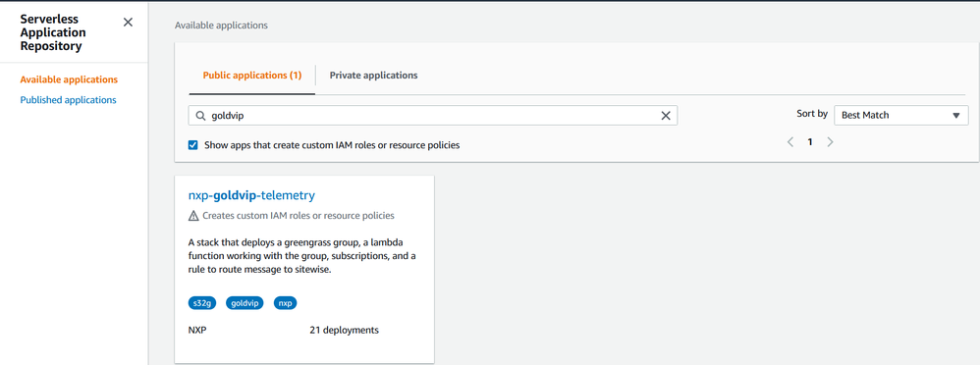Click the Sort by label
The height and width of the screenshot is (365, 980).
(x=812, y=114)
